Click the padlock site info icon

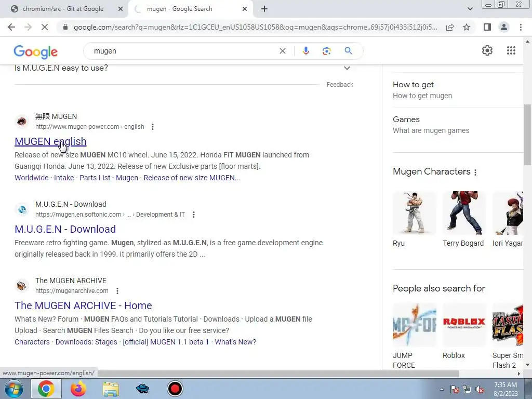pos(66,27)
